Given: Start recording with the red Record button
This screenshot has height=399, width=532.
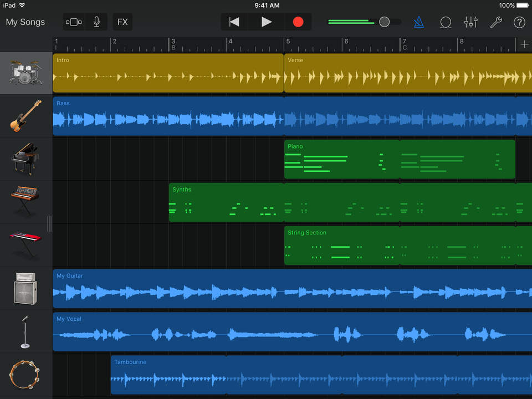Looking at the screenshot, I should [298, 22].
